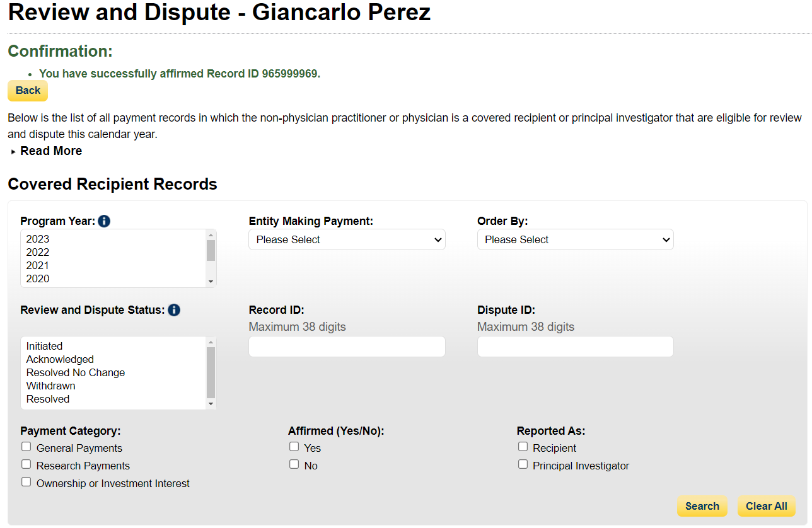Click into the Record ID field

pos(347,347)
